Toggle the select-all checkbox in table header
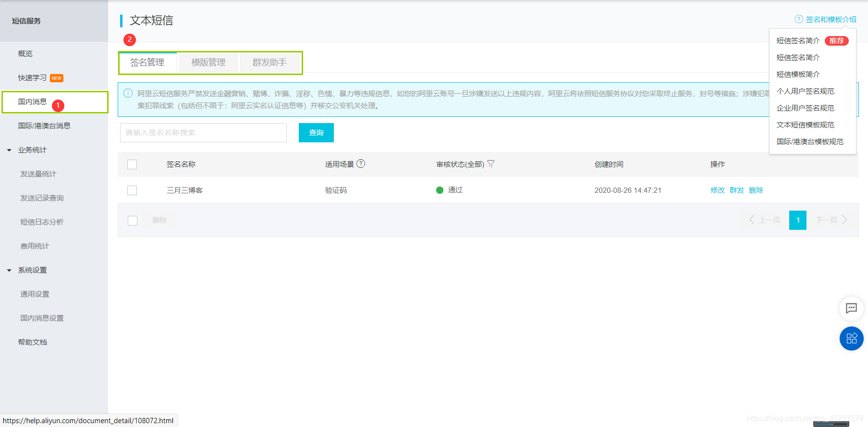868x427 pixels. [132, 164]
